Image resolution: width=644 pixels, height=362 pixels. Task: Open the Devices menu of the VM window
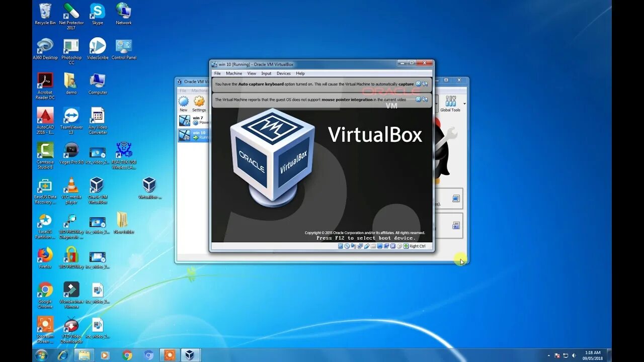pyautogui.click(x=283, y=73)
